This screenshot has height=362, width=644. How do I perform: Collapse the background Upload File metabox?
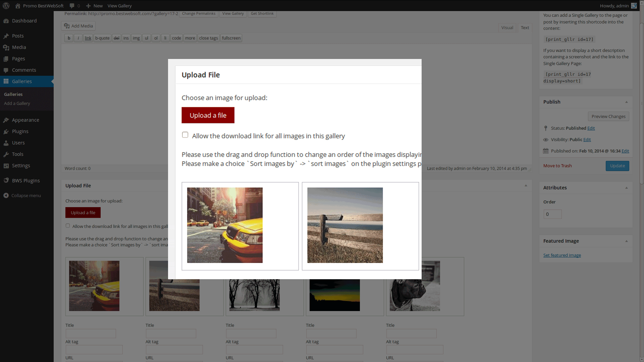tap(526, 185)
